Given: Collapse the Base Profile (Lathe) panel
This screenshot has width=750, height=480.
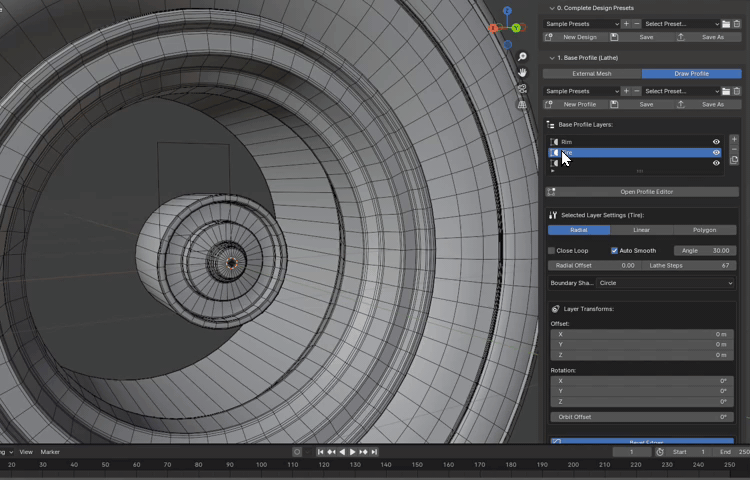Looking at the screenshot, I should click(x=552, y=58).
